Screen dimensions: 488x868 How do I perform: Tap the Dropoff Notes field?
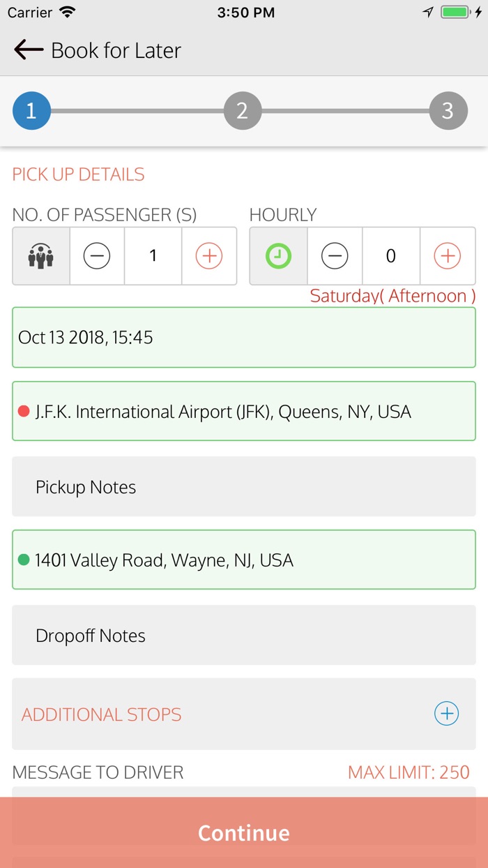tap(244, 636)
